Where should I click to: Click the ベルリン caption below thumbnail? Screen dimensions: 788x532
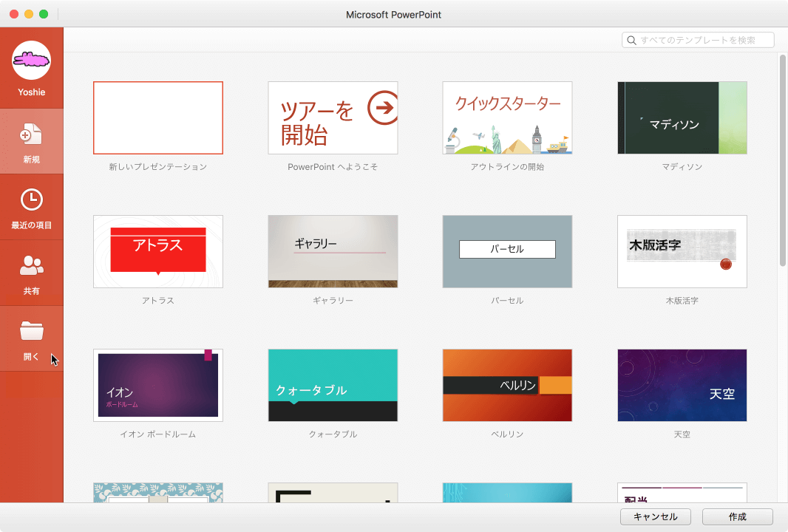507,434
